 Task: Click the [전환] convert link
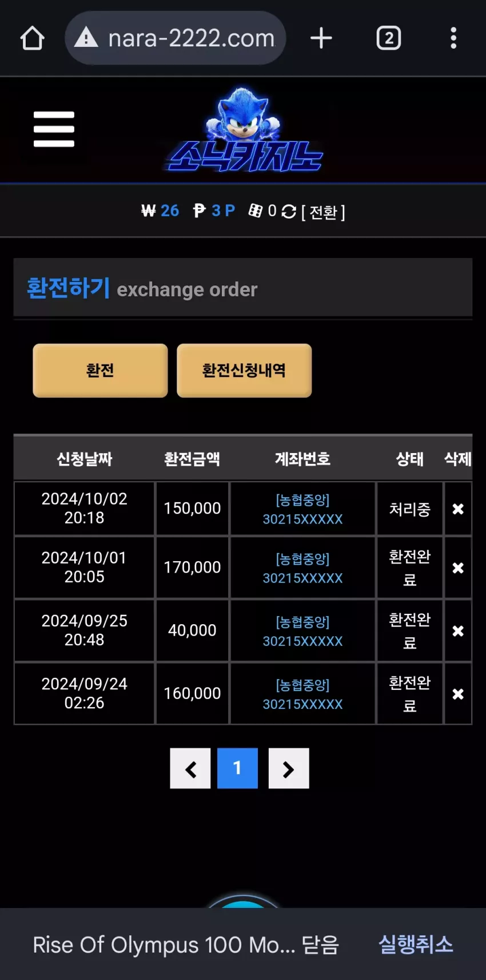click(323, 212)
